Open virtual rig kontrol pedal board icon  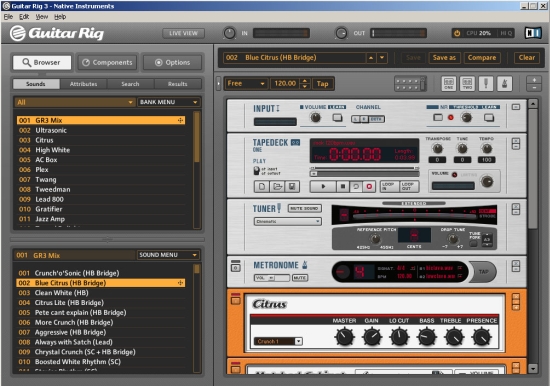point(410,84)
